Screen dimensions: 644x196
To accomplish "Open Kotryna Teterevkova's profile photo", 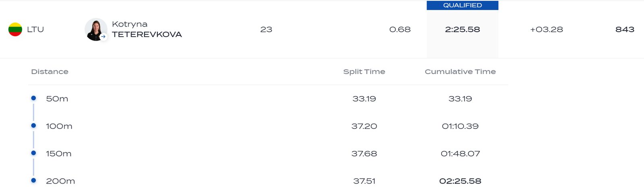I will pos(95,29).
